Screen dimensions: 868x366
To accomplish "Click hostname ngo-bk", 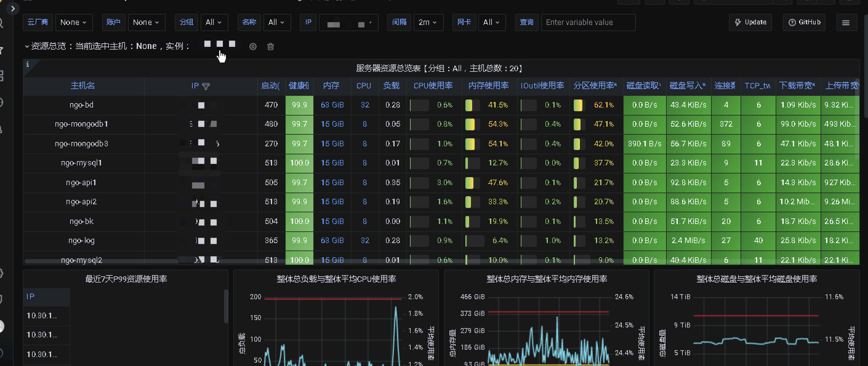I will coord(82,222).
